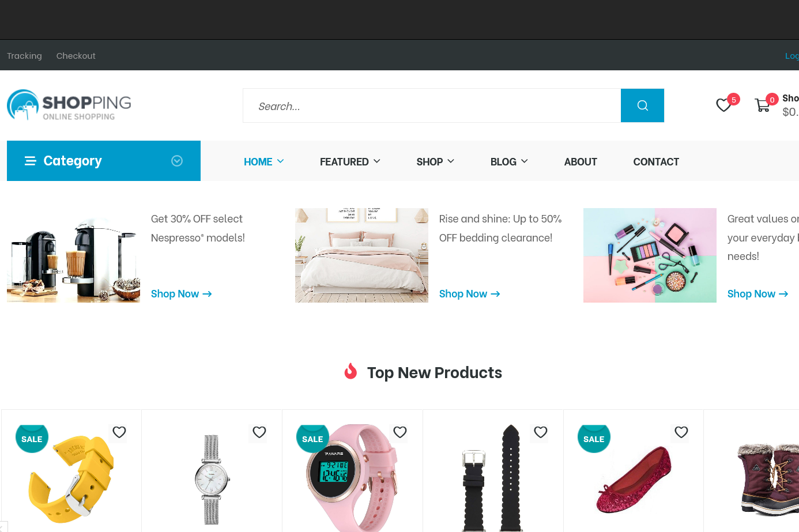This screenshot has height=532, width=799.
Task: Open the CONTACT menu item
Action: pyautogui.click(x=656, y=162)
